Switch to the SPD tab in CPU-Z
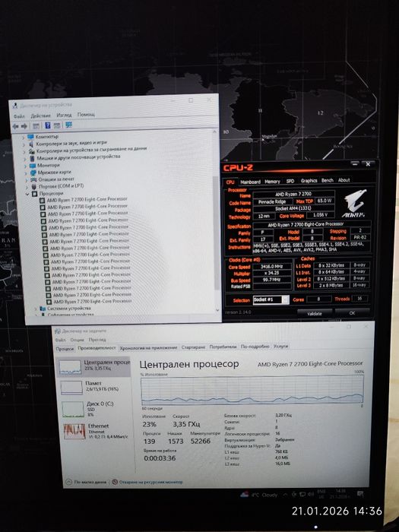 point(290,181)
